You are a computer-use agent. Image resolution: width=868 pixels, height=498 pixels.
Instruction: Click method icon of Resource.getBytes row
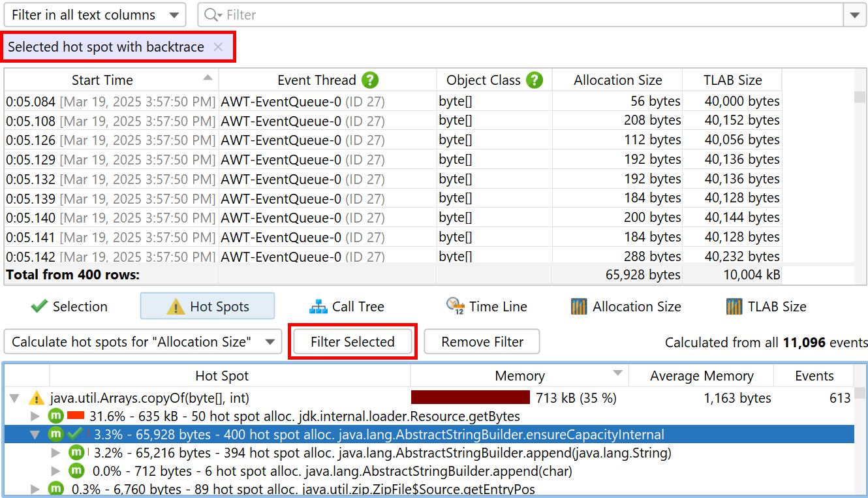(x=55, y=416)
